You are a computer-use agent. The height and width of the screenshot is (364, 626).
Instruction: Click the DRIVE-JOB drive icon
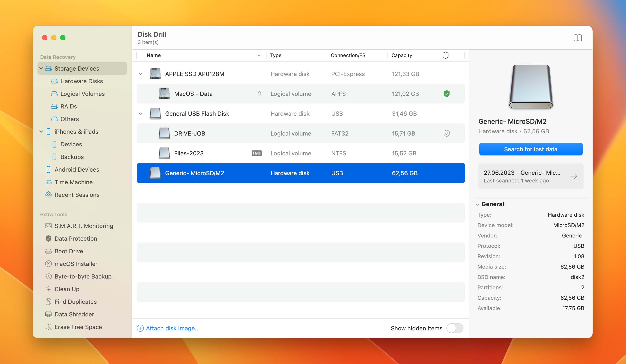pyautogui.click(x=164, y=133)
